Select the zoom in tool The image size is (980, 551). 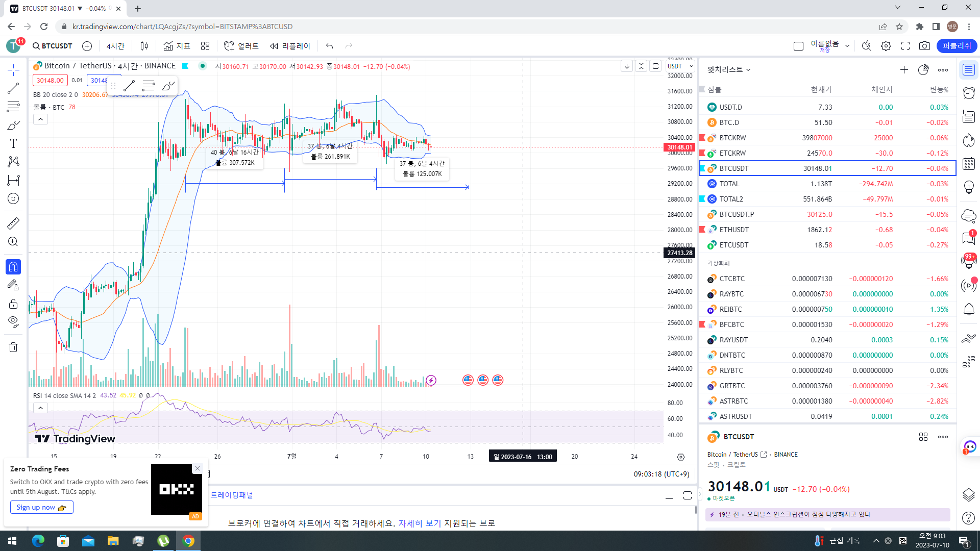point(13,241)
